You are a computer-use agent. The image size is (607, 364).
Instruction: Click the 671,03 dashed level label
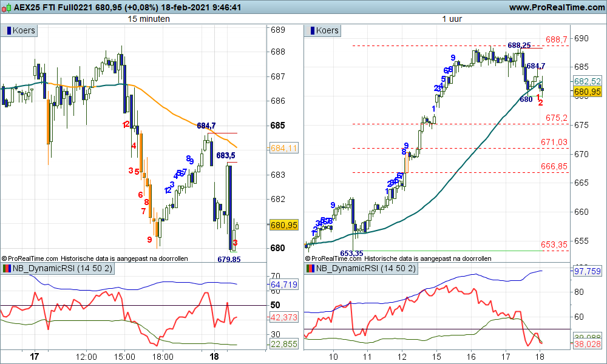click(x=554, y=143)
